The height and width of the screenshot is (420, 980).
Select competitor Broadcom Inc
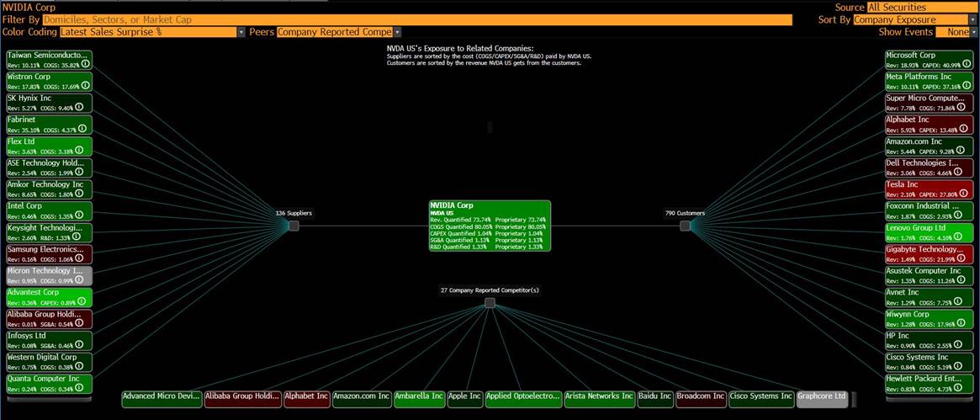[x=701, y=399]
